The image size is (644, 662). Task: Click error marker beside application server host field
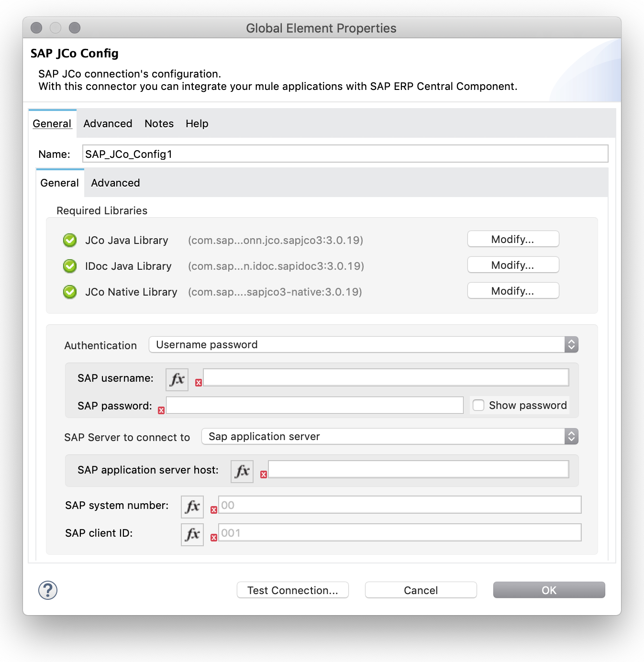click(264, 474)
